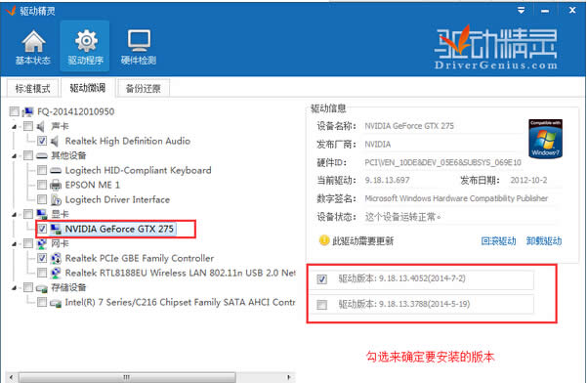Uncheck Realtek PCIe GBE Family Controller

point(42,258)
